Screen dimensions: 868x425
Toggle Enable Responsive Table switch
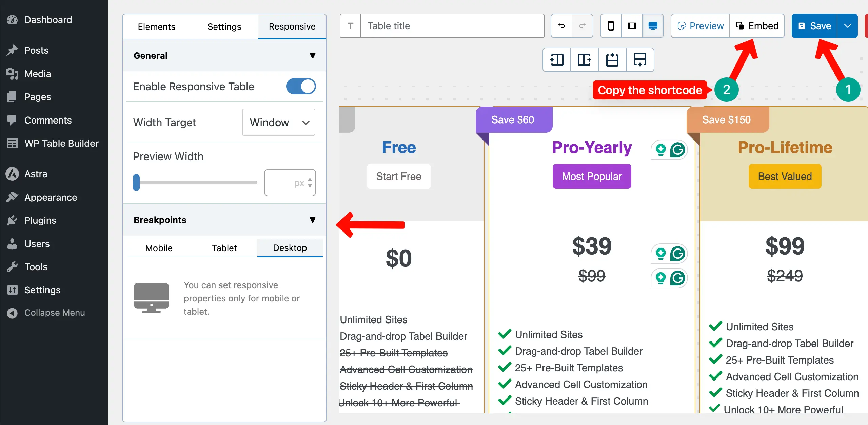[x=301, y=87]
